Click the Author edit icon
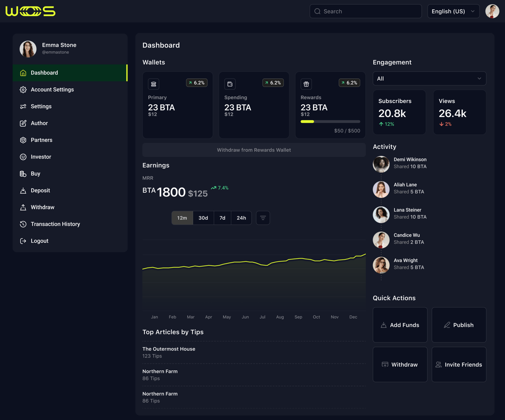This screenshot has width=505, height=420. [x=23, y=123]
